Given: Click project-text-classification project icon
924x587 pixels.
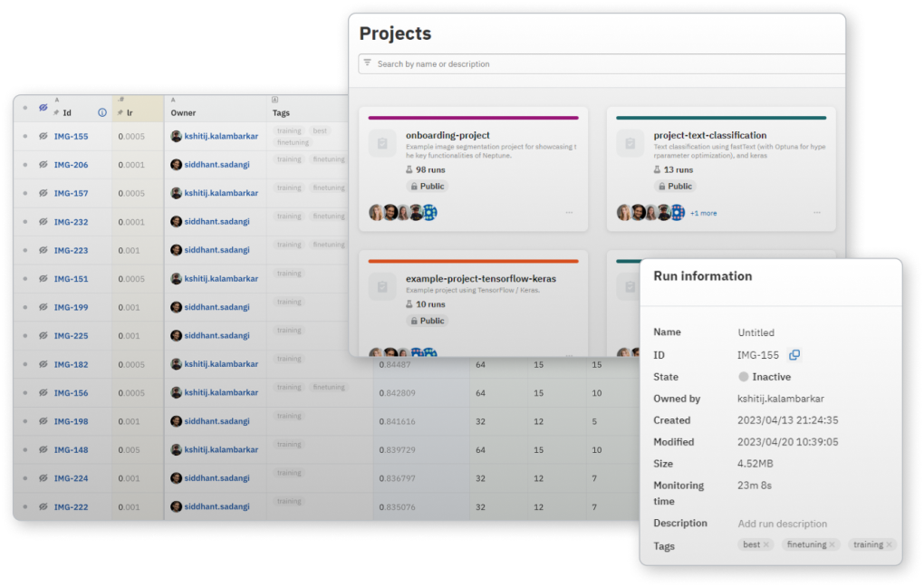Looking at the screenshot, I should 630,143.
